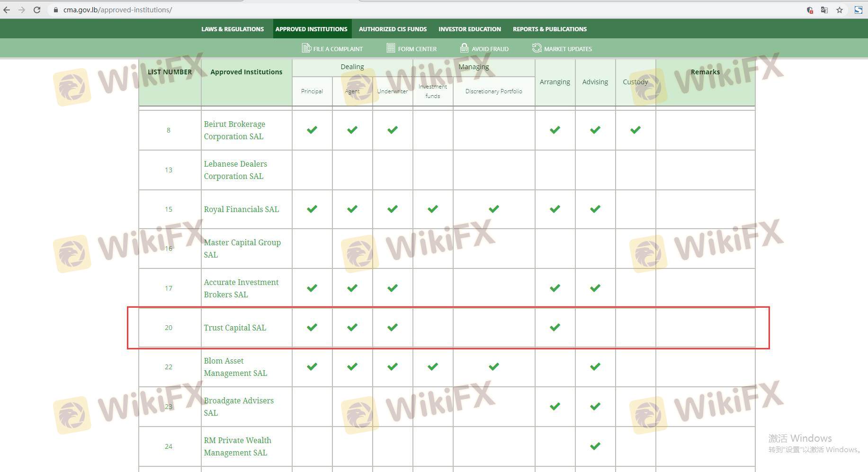
Task: Click the File a Complaint document icon
Action: [x=306, y=48]
